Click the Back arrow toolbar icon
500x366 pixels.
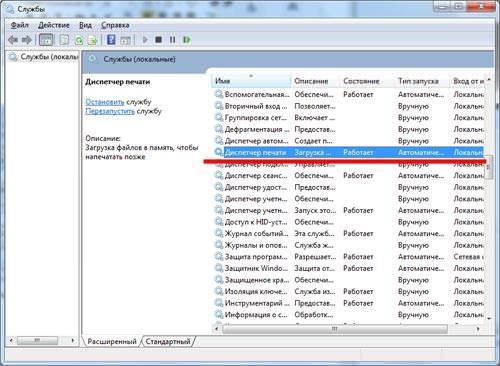13,40
